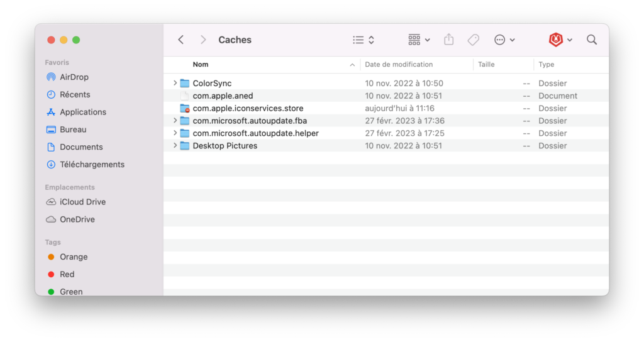Expand the ColorSync folder
The image size is (644, 342).
(x=175, y=83)
